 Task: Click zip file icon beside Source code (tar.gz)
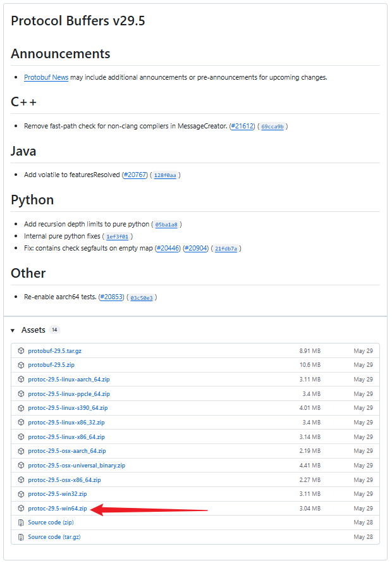(21, 537)
